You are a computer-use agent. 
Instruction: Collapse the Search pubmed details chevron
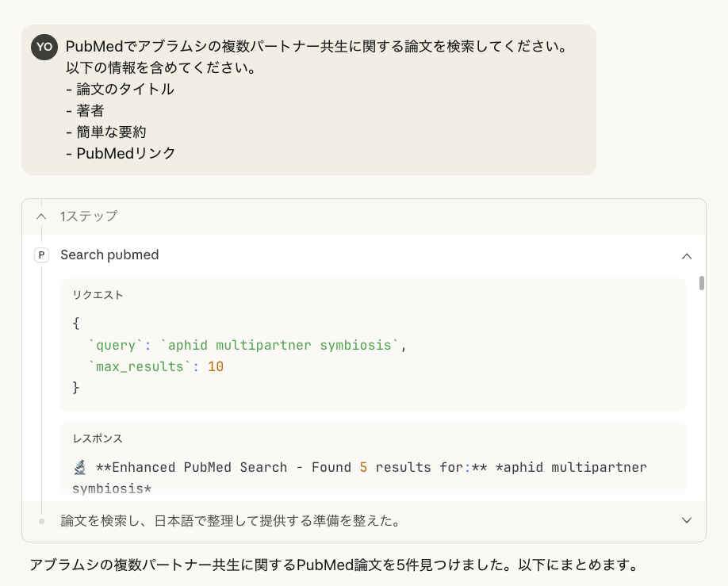(687, 255)
